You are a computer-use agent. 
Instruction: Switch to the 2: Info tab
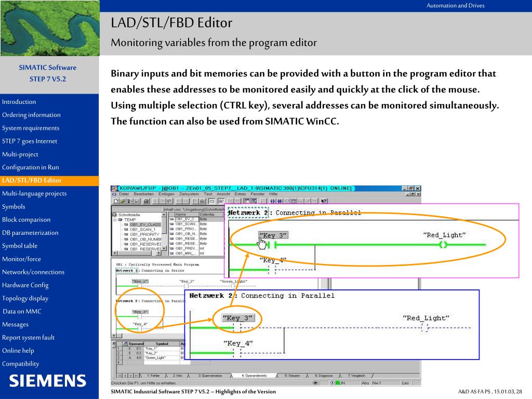point(178,376)
